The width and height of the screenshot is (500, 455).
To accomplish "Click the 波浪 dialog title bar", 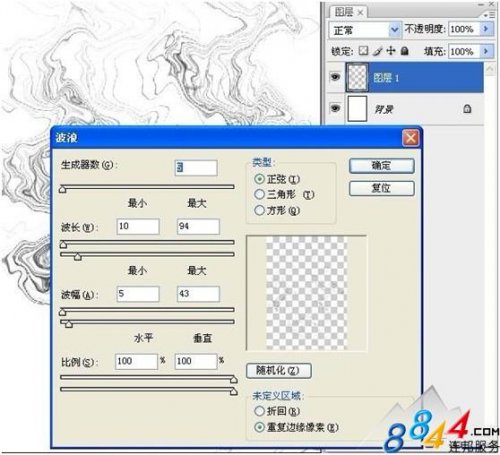I will click(x=237, y=137).
